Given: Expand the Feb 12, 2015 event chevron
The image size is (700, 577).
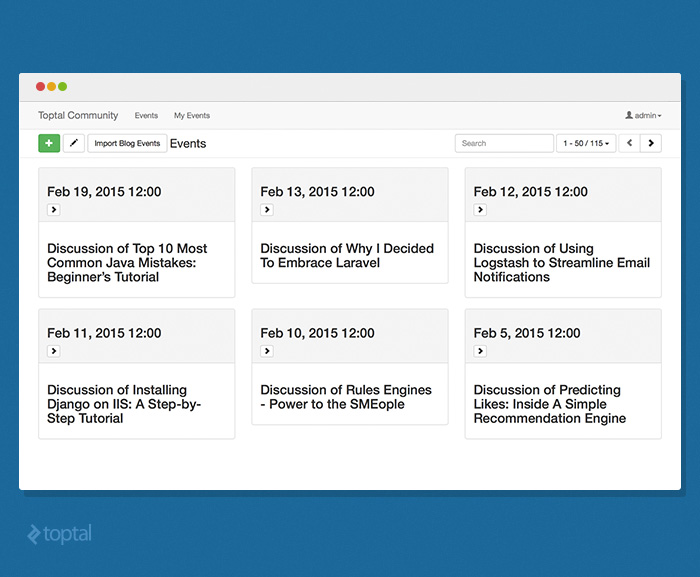Looking at the screenshot, I should coord(480,209).
